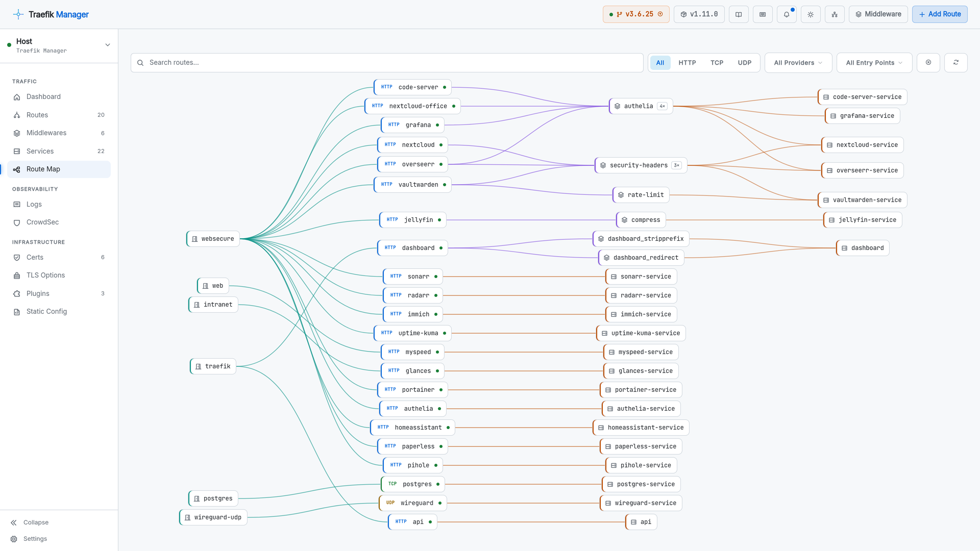Filter routes by UDP
Viewport: 980px width, 551px height.
point(745,63)
